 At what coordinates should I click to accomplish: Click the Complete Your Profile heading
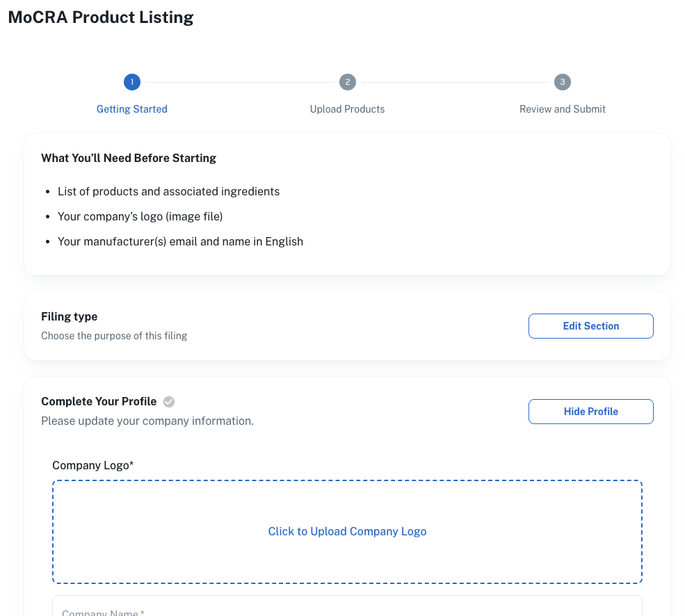tap(99, 402)
